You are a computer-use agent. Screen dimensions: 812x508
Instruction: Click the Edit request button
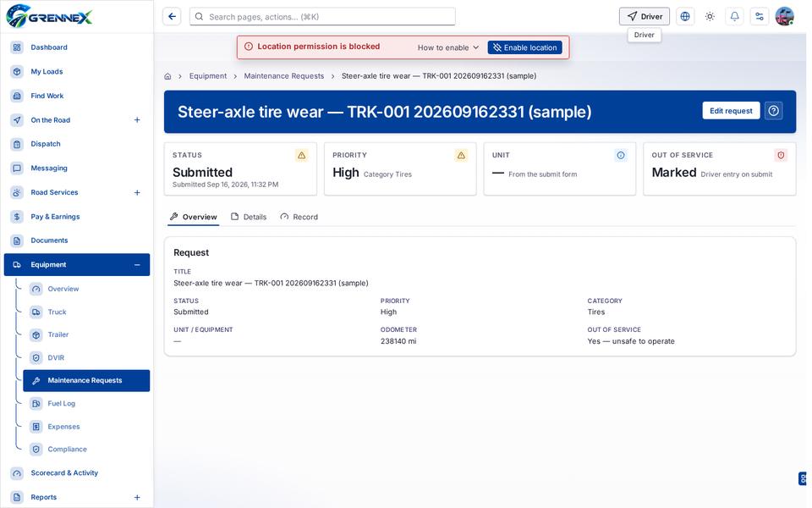pyautogui.click(x=731, y=110)
